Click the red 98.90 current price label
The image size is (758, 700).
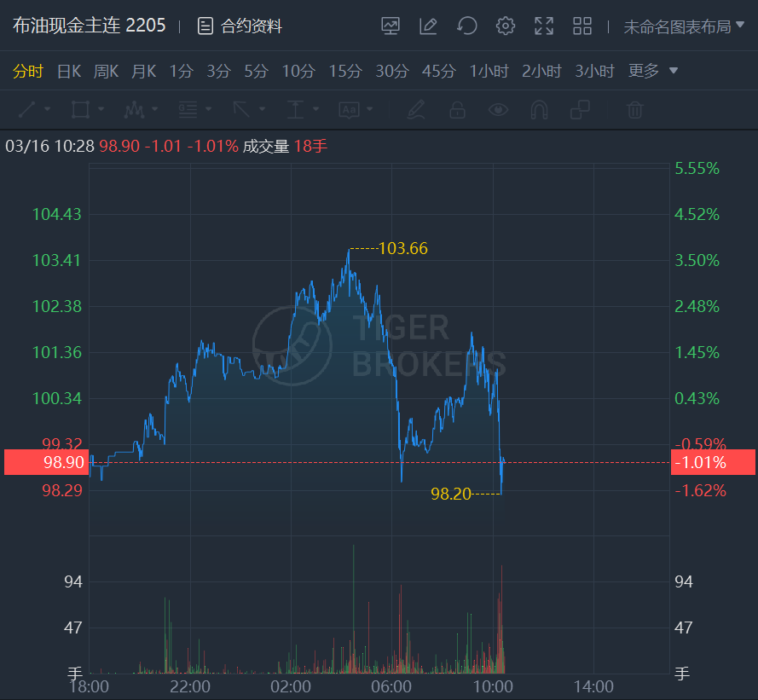[x=45, y=462]
